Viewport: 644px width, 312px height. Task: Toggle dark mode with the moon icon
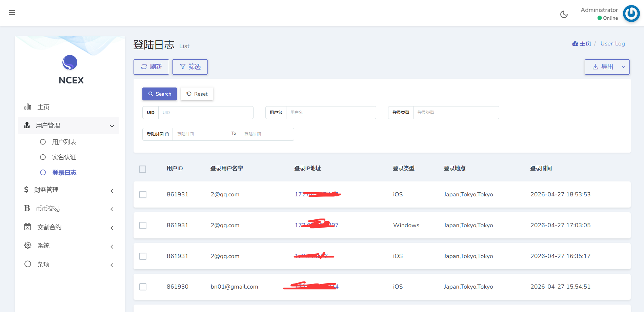click(x=564, y=14)
